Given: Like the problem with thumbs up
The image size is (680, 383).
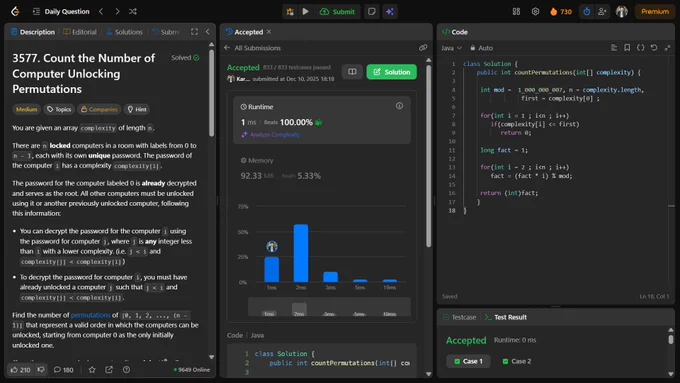Looking at the screenshot, I should (20, 370).
